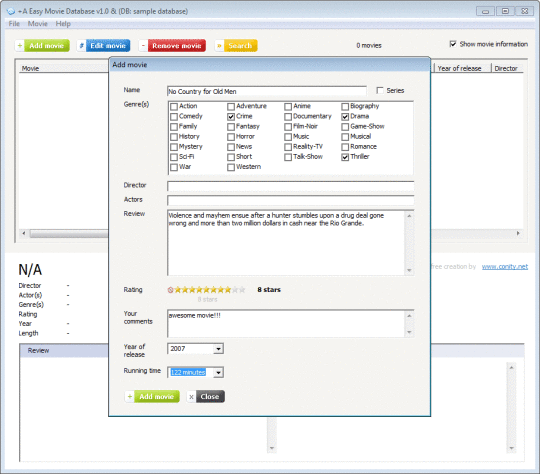Toggle the Show movie information checkbox
The width and height of the screenshot is (540, 474).
(453, 44)
